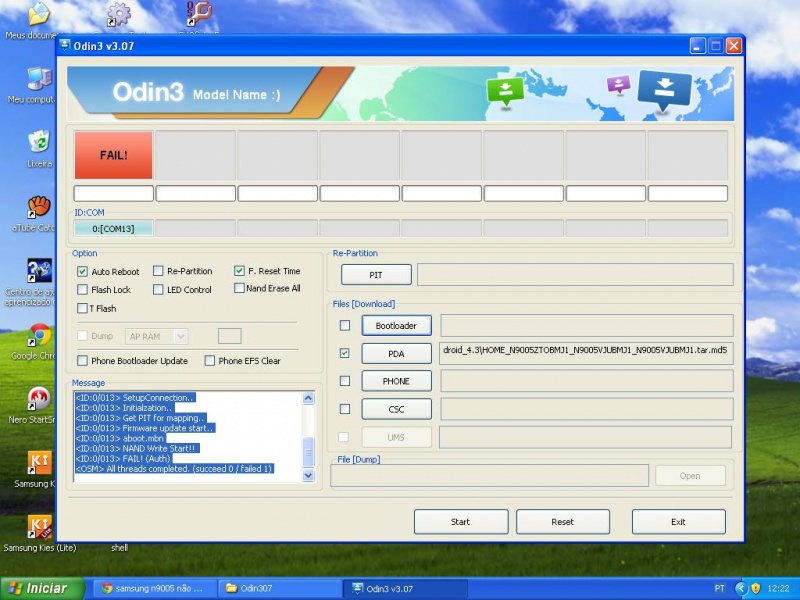The image size is (800, 600).
Task: Click the message log scrollbar thumb
Action: point(308,452)
